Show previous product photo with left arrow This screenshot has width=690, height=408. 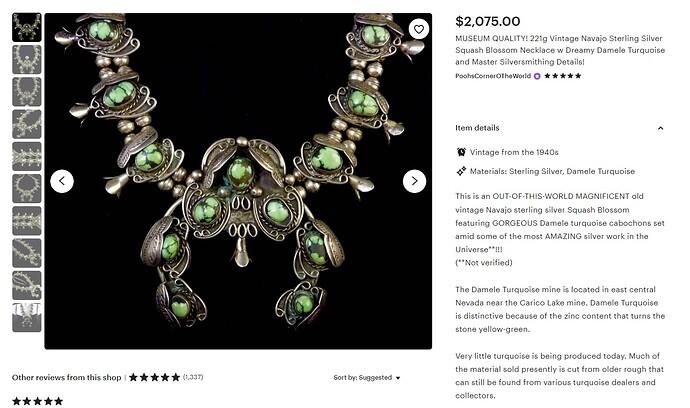pyautogui.click(x=62, y=181)
